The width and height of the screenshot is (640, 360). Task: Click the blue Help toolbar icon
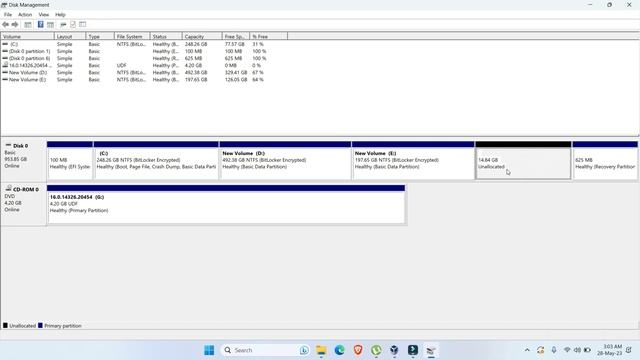(40, 24)
